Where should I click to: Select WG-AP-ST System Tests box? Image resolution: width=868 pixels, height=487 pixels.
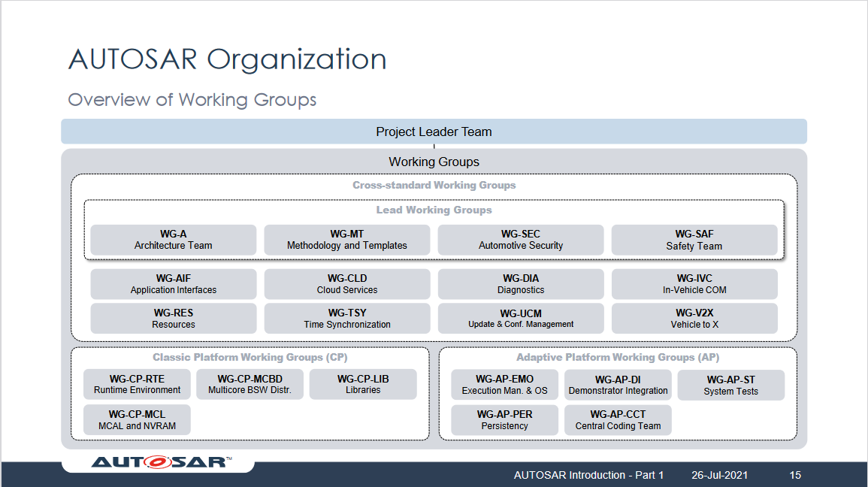click(x=730, y=385)
